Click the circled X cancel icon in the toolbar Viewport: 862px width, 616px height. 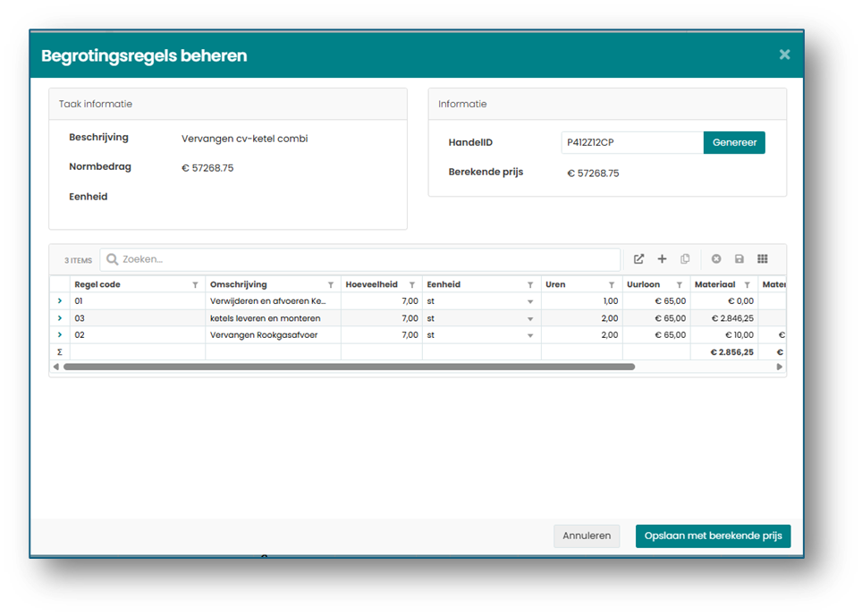[x=715, y=258]
